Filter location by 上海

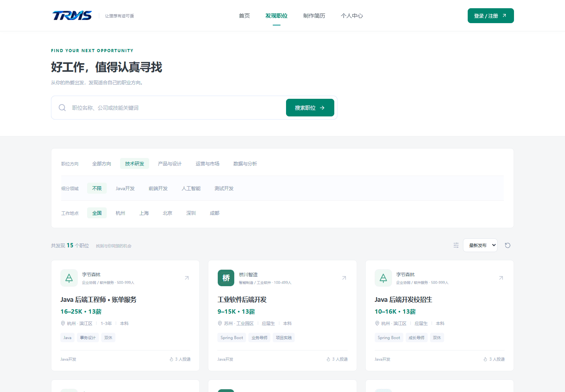(144, 213)
